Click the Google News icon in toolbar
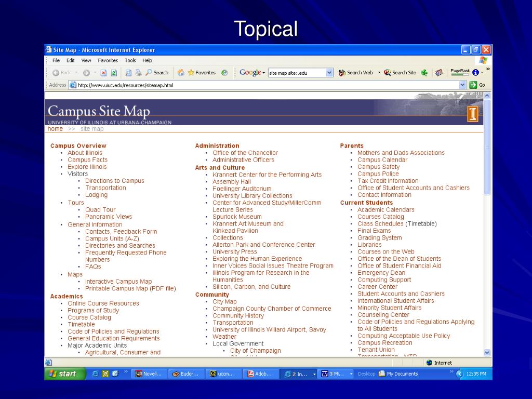Screen dimensions: 532x399 tap(439, 73)
